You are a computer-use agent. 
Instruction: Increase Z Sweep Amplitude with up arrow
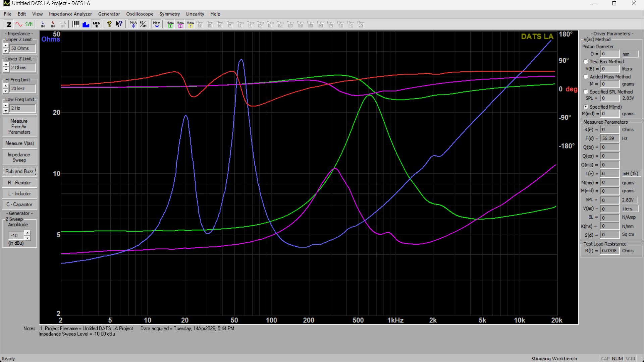(27, 233)
